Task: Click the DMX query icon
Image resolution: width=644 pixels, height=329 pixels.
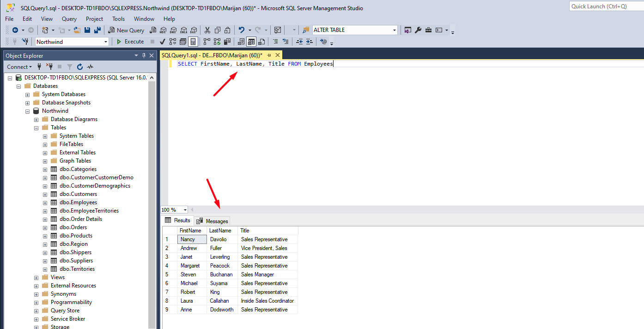Action: pyautogui.click(x=172, y=30)
